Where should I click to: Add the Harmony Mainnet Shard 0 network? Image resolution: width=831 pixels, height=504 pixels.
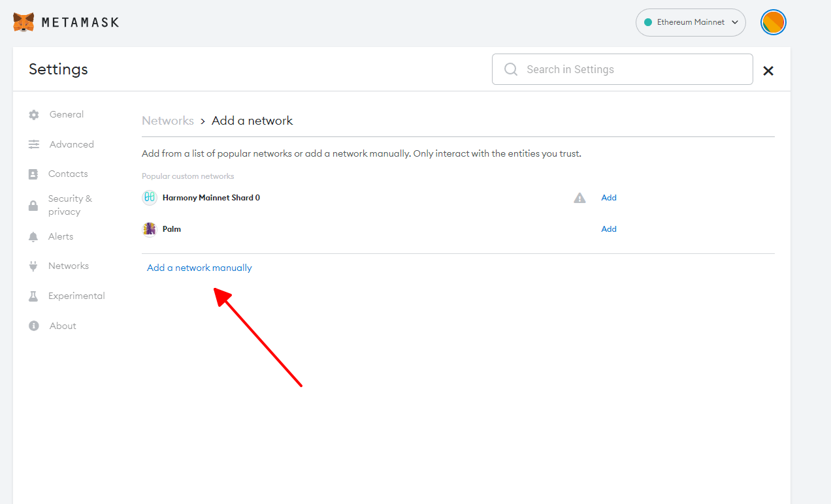(x=609, y=198)
